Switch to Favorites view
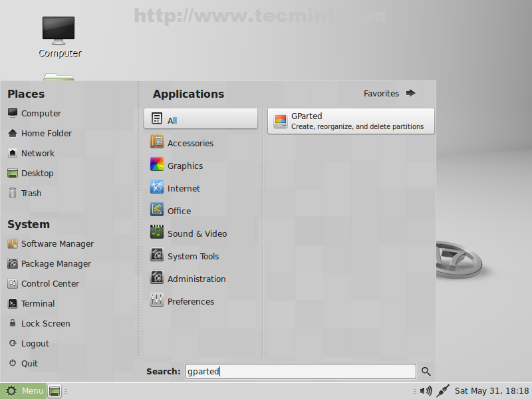The image size is (532, 399). coord(389,93)
